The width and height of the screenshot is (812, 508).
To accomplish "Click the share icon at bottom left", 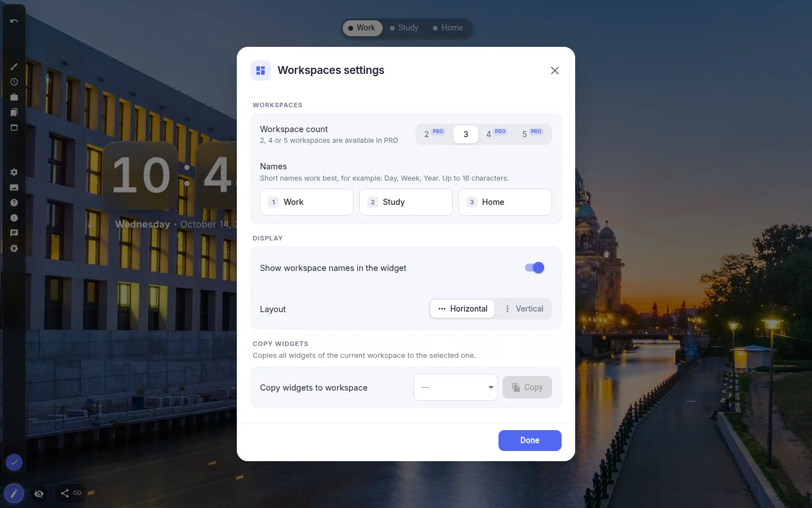I will tap(65, 493).
